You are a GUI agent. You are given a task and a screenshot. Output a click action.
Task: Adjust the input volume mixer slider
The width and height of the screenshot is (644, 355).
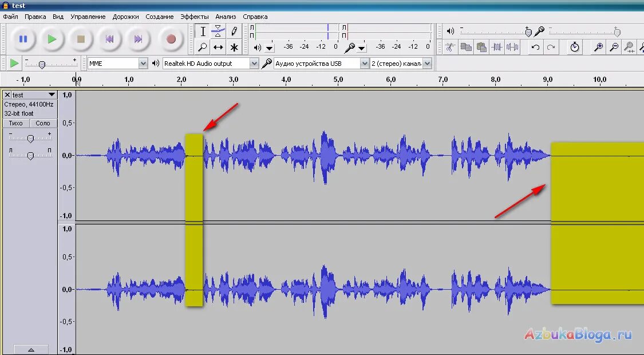coord(584,31)
